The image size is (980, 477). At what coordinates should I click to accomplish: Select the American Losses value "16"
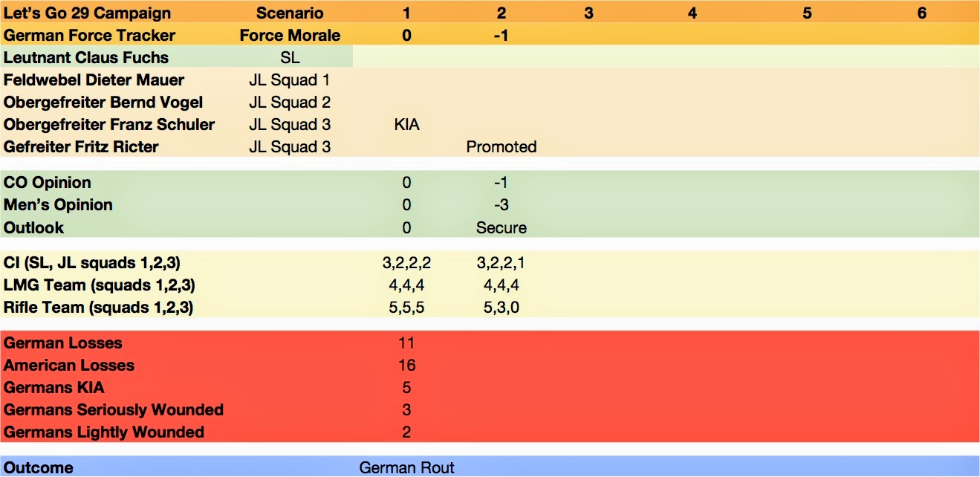406,366
